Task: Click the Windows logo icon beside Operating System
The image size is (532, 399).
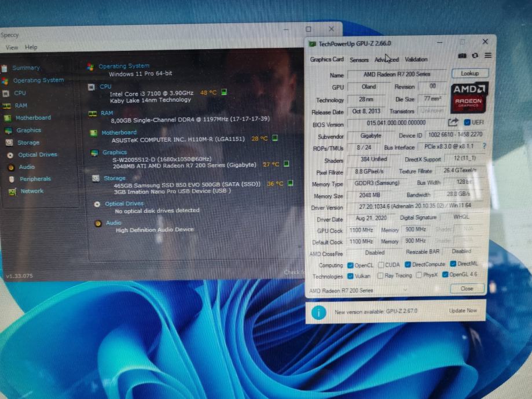Action: pyautogui.click(x=90, y=66)
